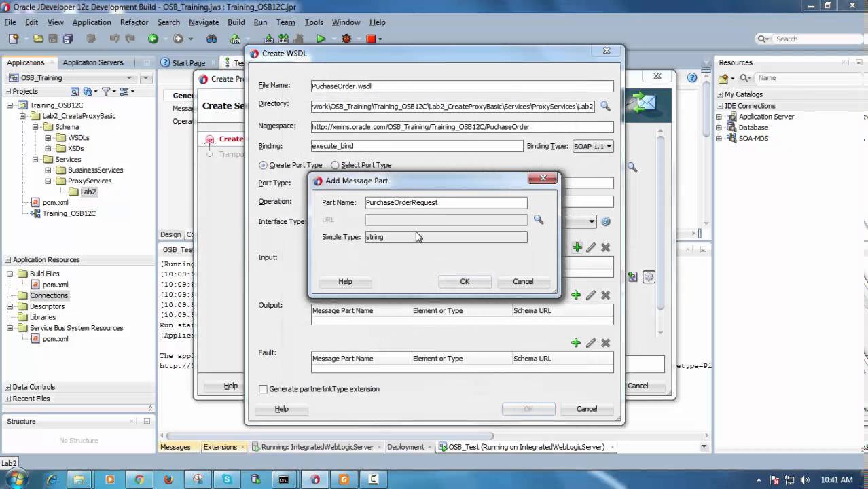Viewport: 868px width, 489px height.
Task: Open Firefox from the Windows taskbar
Action: click(168, 479)
